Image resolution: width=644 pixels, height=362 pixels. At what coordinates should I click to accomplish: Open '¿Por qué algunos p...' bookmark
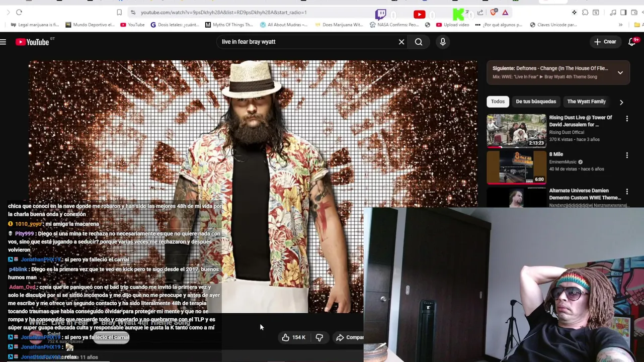(x=499, y=25)
